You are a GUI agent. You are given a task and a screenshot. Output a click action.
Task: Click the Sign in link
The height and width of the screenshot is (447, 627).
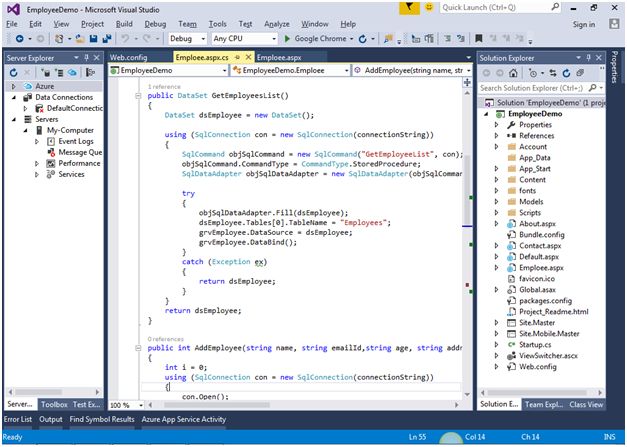[x=583, y=23]
